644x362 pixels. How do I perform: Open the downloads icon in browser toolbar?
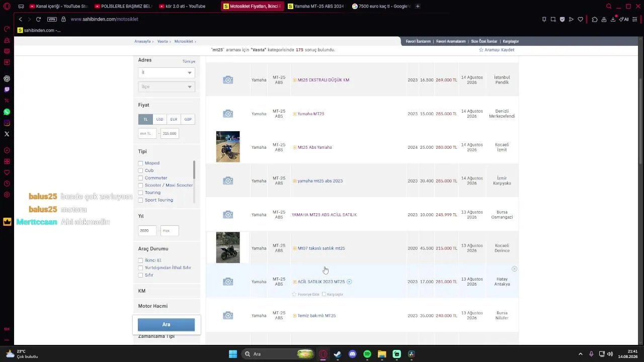pos(613,19)
